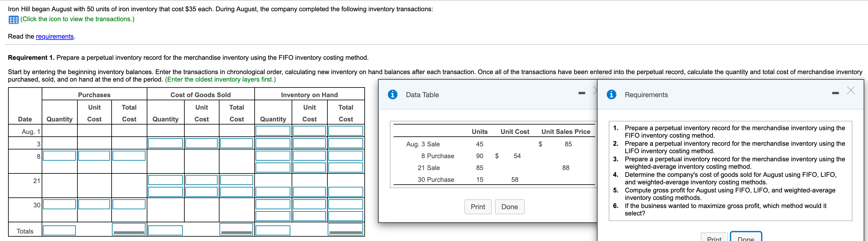Select Aug. 3 cost of goods sold quantity field
Screen dimensions: 868x241
pyautogui.click(x=165, y=143)
